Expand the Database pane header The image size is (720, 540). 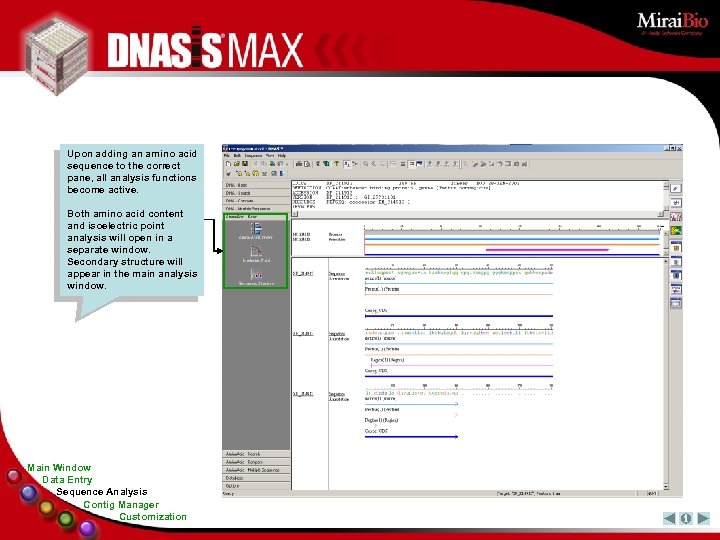[256, 478]
